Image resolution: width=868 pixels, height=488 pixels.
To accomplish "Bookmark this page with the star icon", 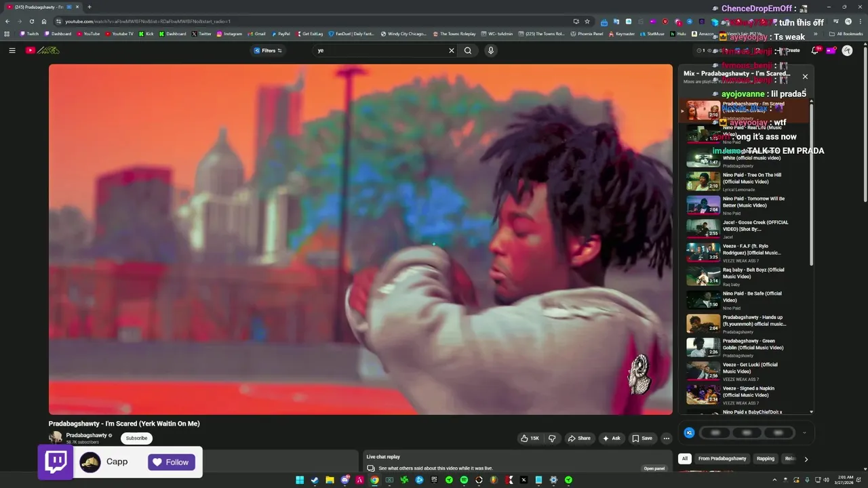I will point(587,21).
